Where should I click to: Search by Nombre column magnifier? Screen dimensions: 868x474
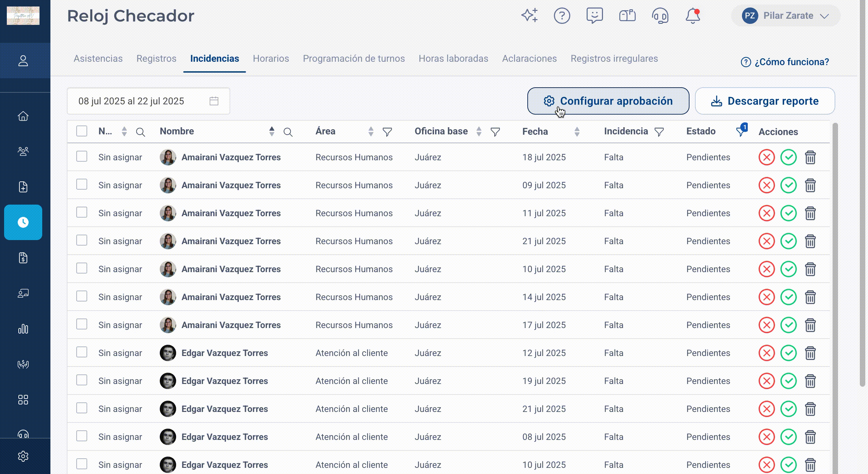[288, 132]
